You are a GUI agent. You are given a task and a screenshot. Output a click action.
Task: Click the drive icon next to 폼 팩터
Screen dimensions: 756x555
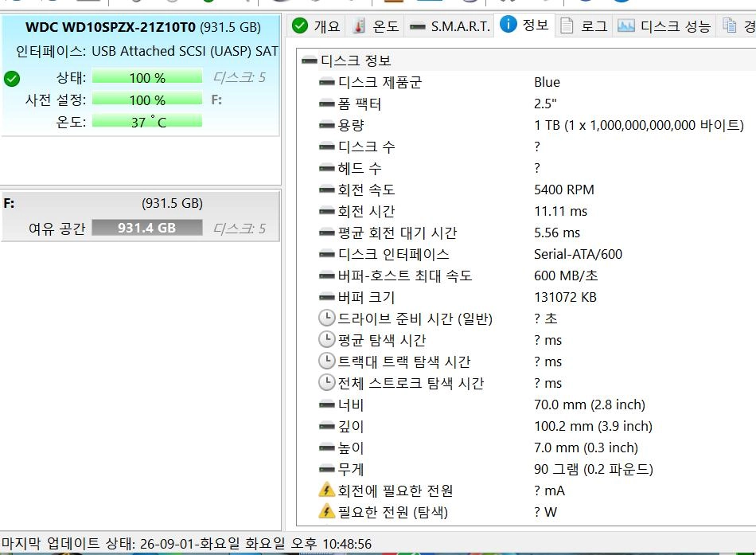[327, 104]
